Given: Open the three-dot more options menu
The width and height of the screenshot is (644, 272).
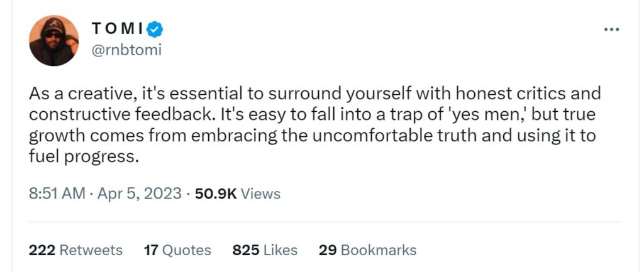Looking at the screenshot, I should [x=611, y=30].
